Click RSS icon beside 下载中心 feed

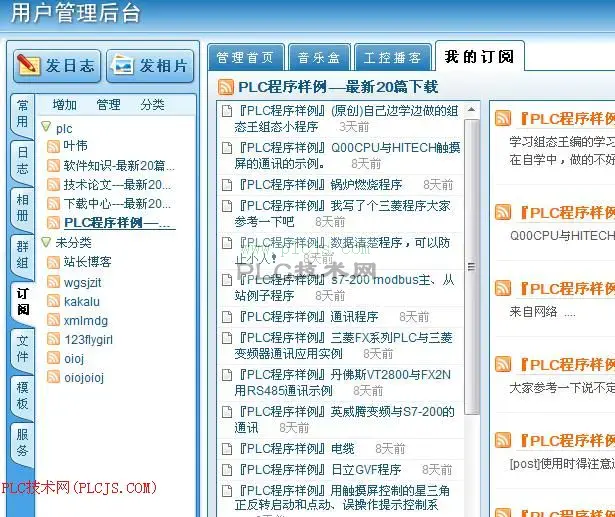point(53,204)
